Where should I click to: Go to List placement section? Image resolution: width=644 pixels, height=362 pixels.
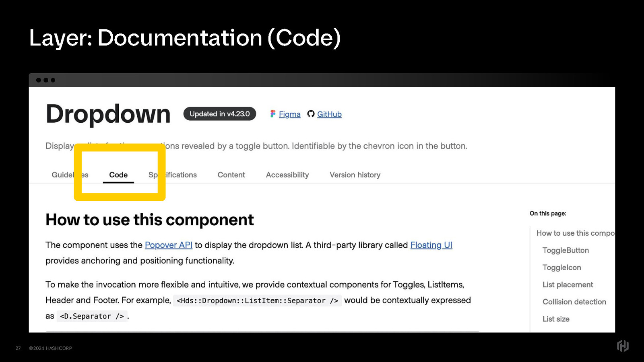(x=568, y=285)
